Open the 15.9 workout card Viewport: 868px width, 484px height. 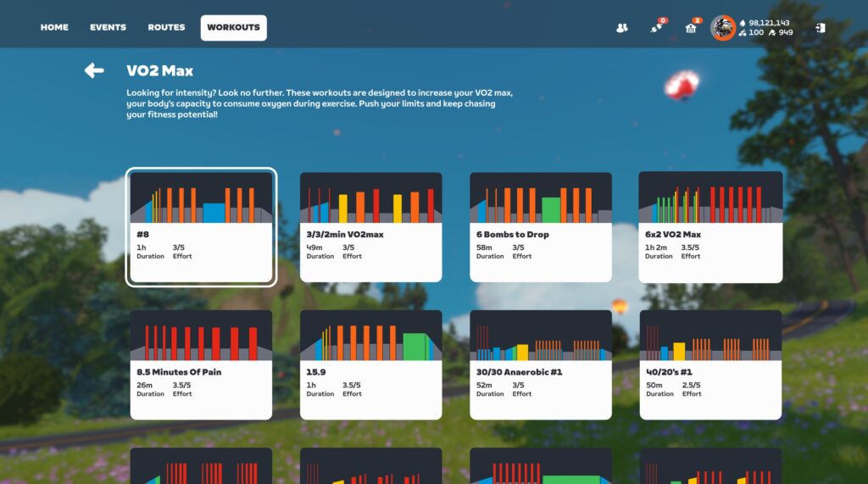click(x=370, y=364)
